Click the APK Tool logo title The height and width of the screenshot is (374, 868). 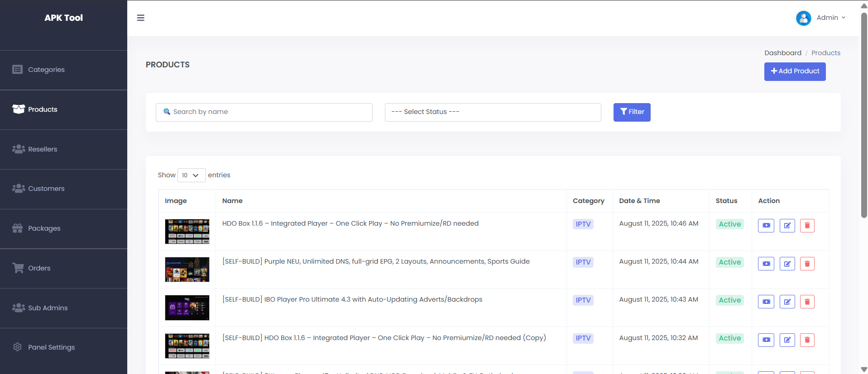[x=63, y=18]
